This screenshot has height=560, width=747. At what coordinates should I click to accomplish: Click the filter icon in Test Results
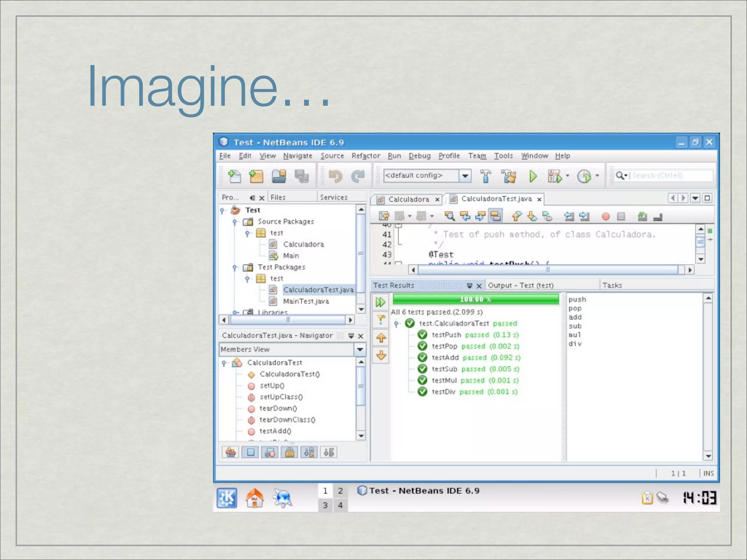[380, 320]
